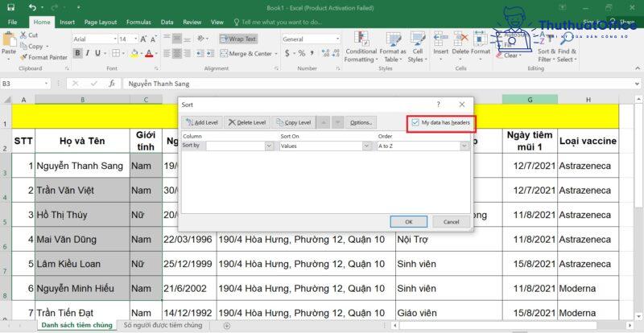Switch to the Formulas tab
This screenshot has height=333, width=644.
(x=138, y=23)
